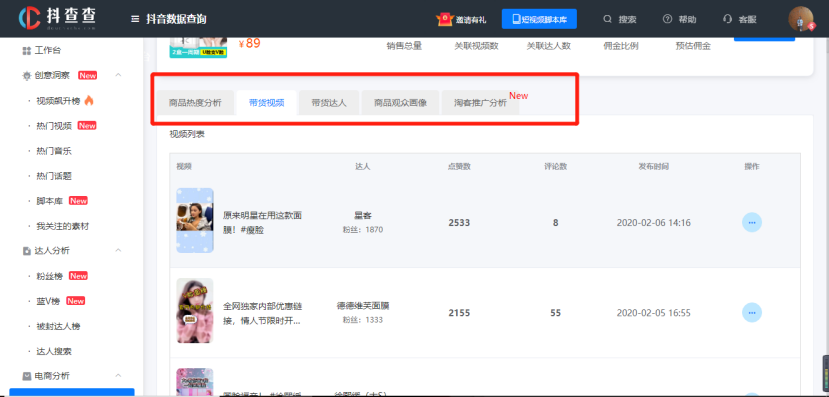Screen dimensions: 829x397
Task: Open 热门话题 sidebar item
Action: [54, 176]
